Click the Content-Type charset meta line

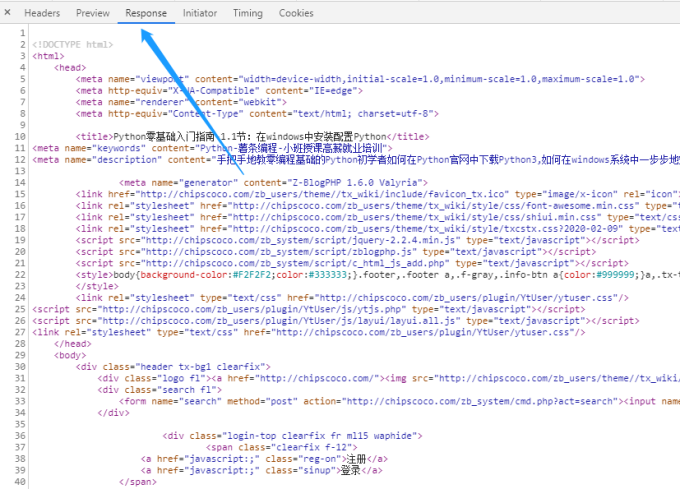[257, 114]
